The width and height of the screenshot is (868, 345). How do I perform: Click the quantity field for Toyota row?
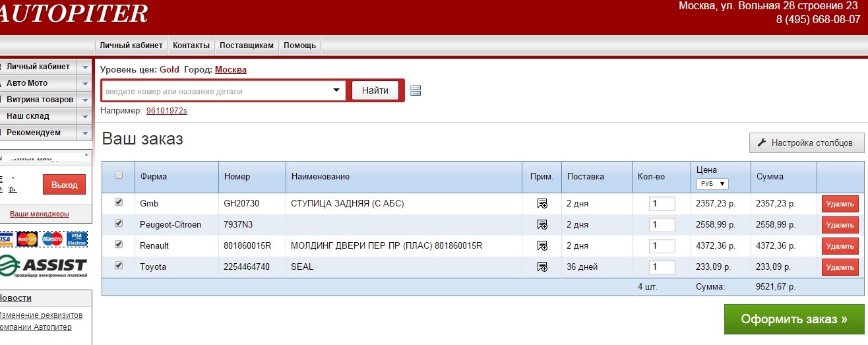pyautogui.click(x=662, y=267)
